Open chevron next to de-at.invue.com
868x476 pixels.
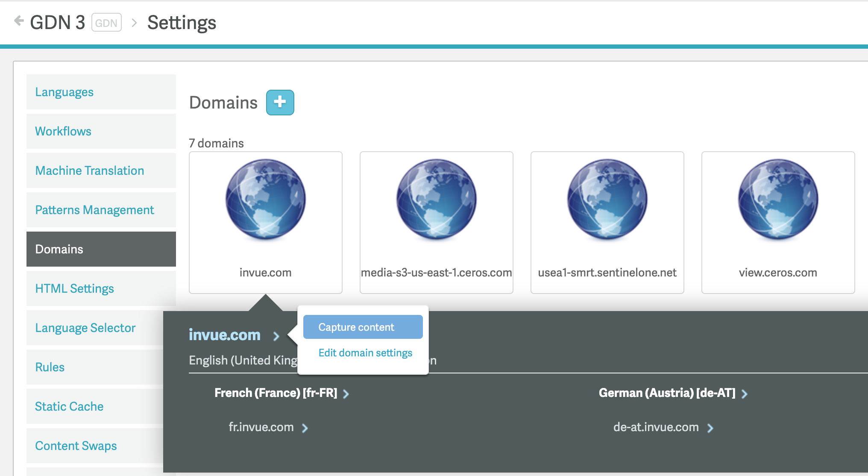(x=710, y=428)
